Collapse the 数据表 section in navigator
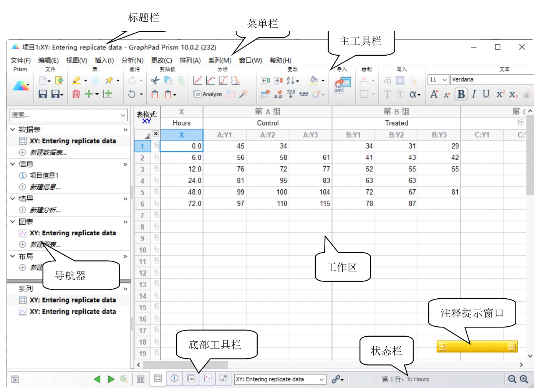This screenshot has width=540, height=392. pyautogui.click(x=13, y=129)
